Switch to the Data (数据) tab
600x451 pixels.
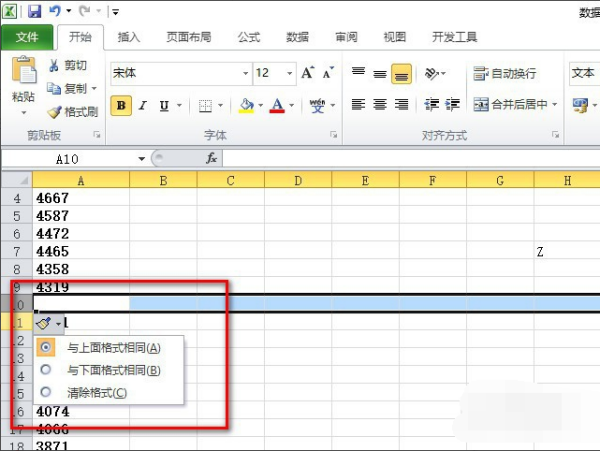coord(297,37)
